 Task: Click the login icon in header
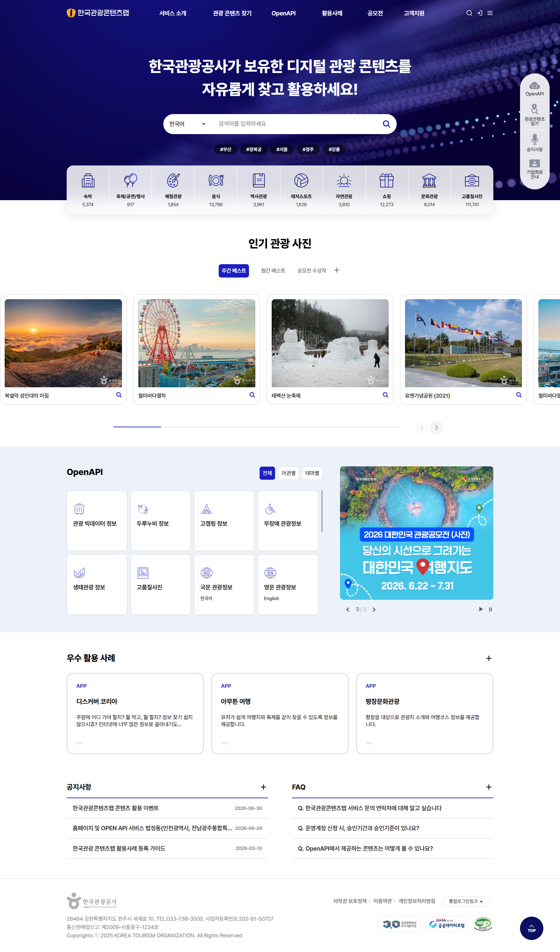pyautogui.click(x=480, y=13)
